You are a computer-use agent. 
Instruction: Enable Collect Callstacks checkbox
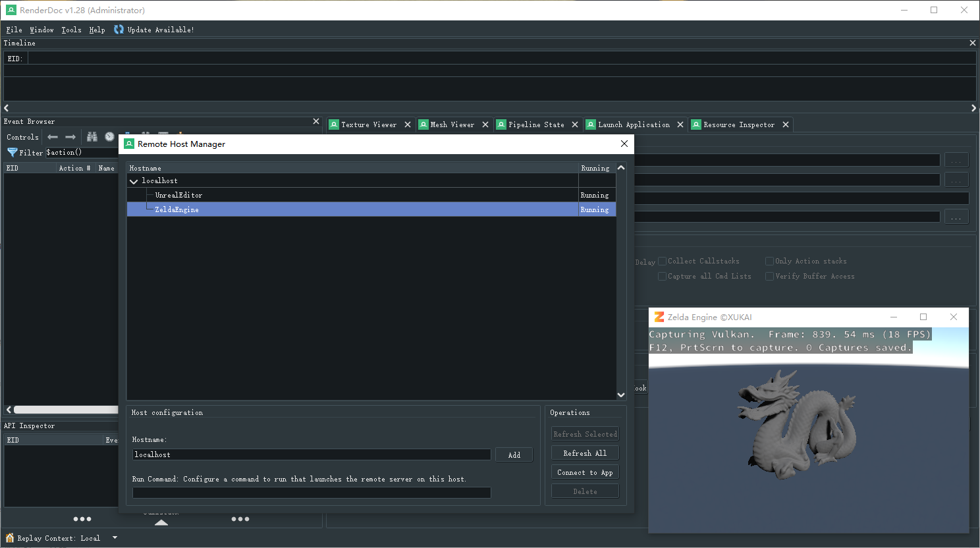click(x=662, y=261)
